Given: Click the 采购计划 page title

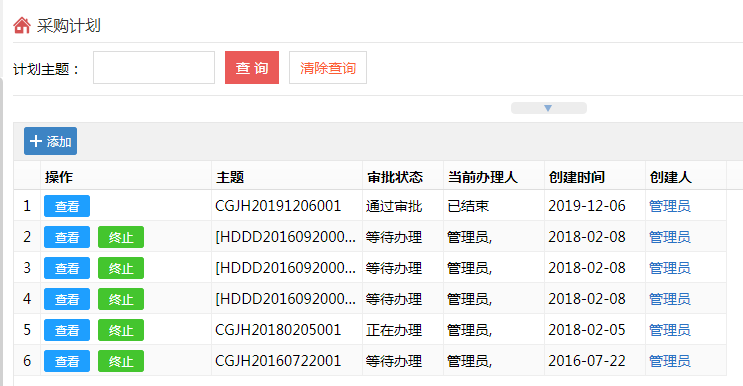Looking at the screenshot, I should click(69, 25).
